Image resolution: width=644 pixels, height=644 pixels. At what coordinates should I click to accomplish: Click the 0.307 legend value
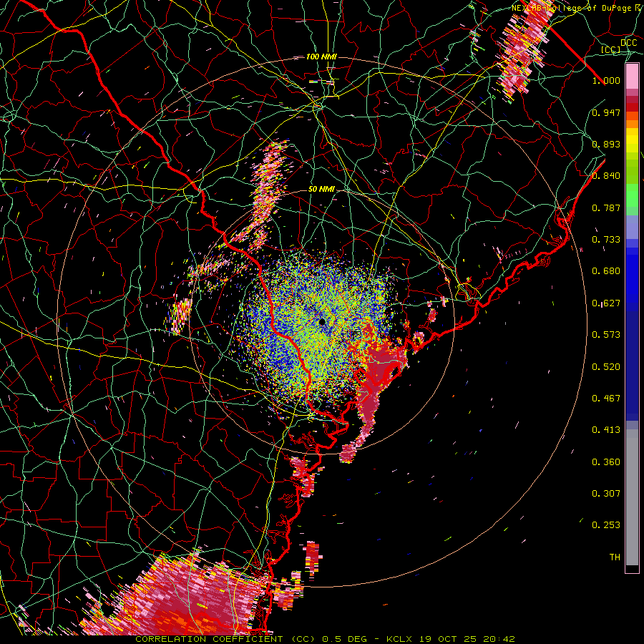[606, 494]
